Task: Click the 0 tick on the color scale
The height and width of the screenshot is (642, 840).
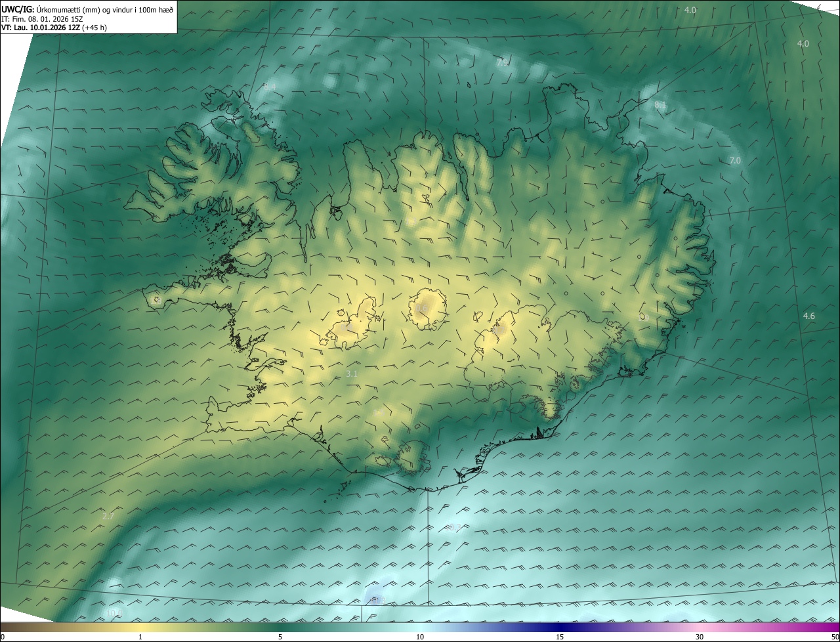Action: 3,637
